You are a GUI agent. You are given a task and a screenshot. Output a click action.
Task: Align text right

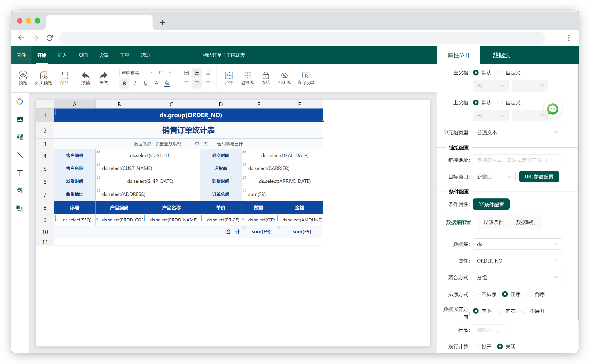click(208, 83)
